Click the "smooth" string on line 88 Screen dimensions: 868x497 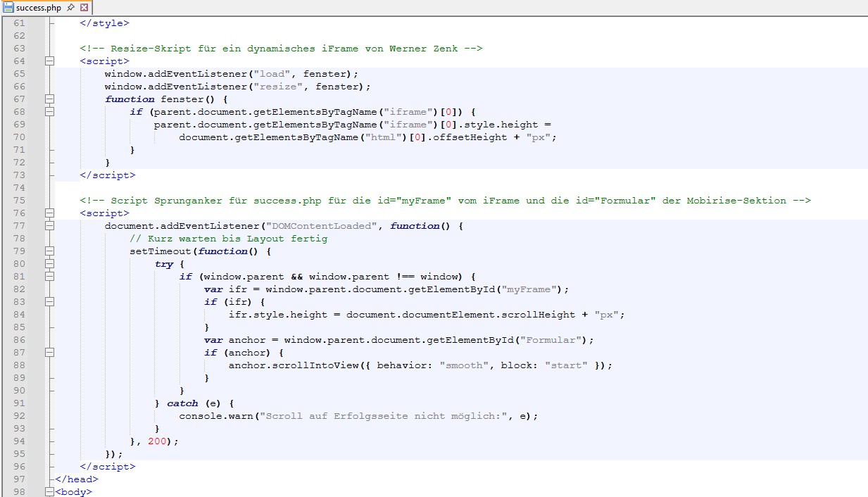coord(464,365)
